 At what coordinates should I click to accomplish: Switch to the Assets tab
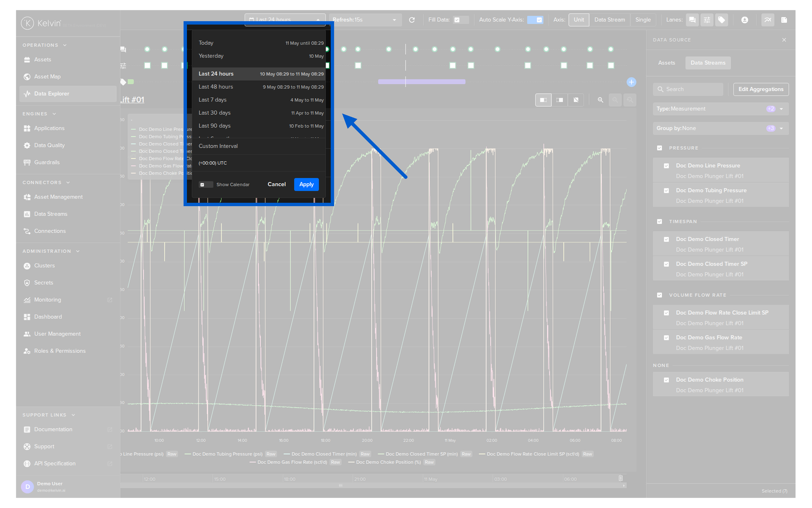667,63
